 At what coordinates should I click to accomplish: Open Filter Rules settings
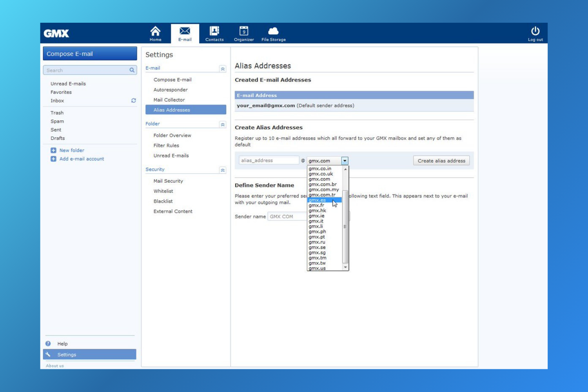(166, 145)
